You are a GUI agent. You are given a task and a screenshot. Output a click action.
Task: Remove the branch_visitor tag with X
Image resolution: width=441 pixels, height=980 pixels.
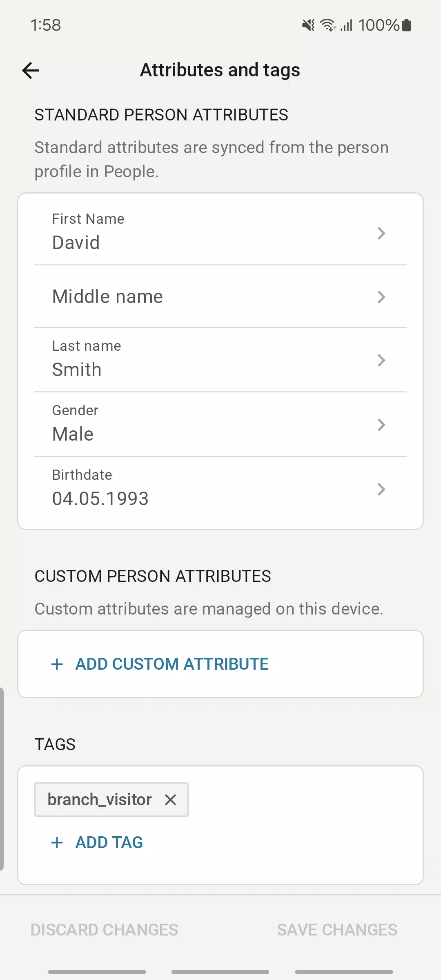pyautogui.click(x=171, y=800)
